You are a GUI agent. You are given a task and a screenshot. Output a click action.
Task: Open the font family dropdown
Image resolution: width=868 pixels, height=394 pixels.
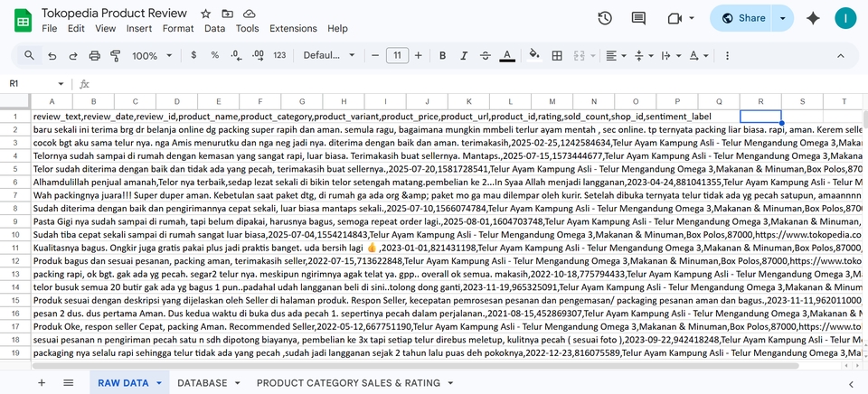pos(329,55)
